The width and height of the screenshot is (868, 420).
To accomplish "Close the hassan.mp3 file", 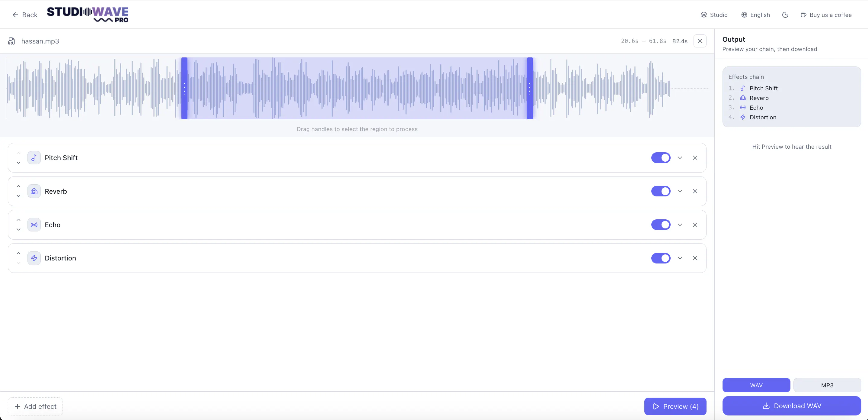I will [700, 41].
